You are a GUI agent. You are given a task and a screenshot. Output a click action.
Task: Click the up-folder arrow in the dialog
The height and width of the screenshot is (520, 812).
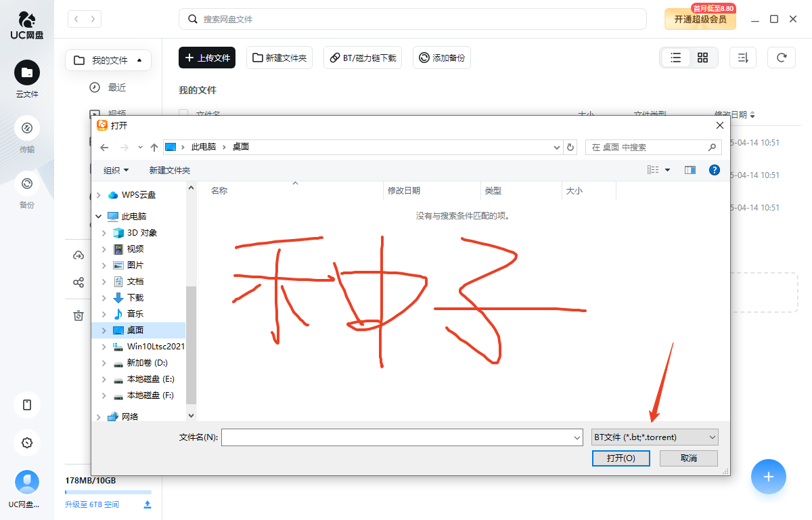tap(154, 147)
